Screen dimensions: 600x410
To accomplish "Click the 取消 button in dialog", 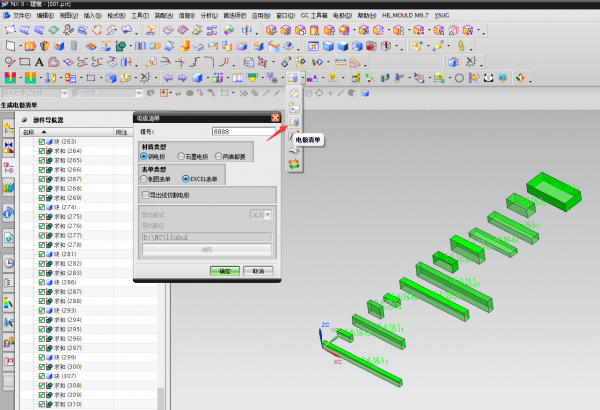I will click(257, 270).
